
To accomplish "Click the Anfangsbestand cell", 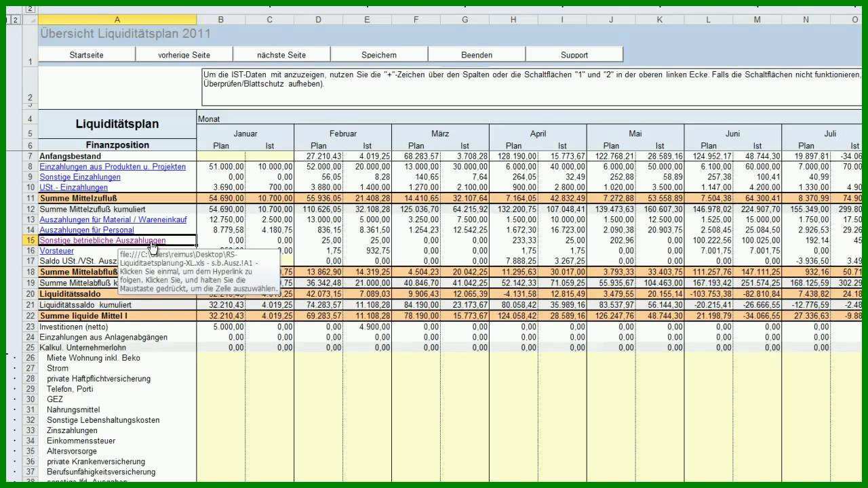I will (x=117, y=156).
